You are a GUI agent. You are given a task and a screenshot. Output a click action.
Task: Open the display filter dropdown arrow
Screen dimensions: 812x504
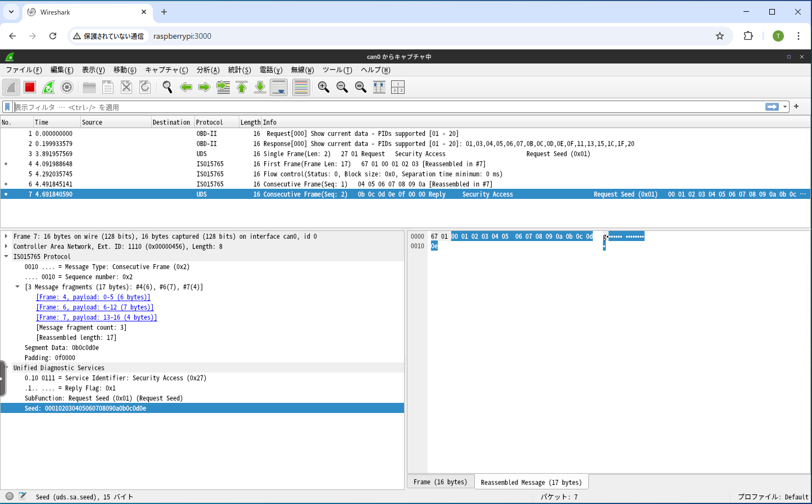(784, 107)
